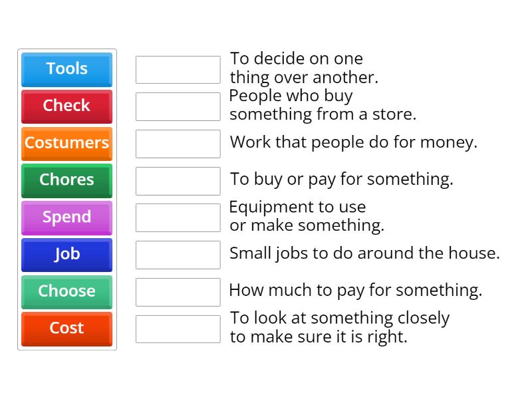Select the purple Spend word tile
532x399 pixels.
click(x=66, y=217)
